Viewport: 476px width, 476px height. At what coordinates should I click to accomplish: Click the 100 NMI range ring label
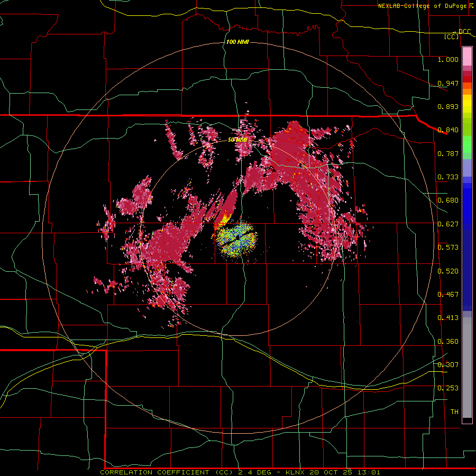point(237,42)
